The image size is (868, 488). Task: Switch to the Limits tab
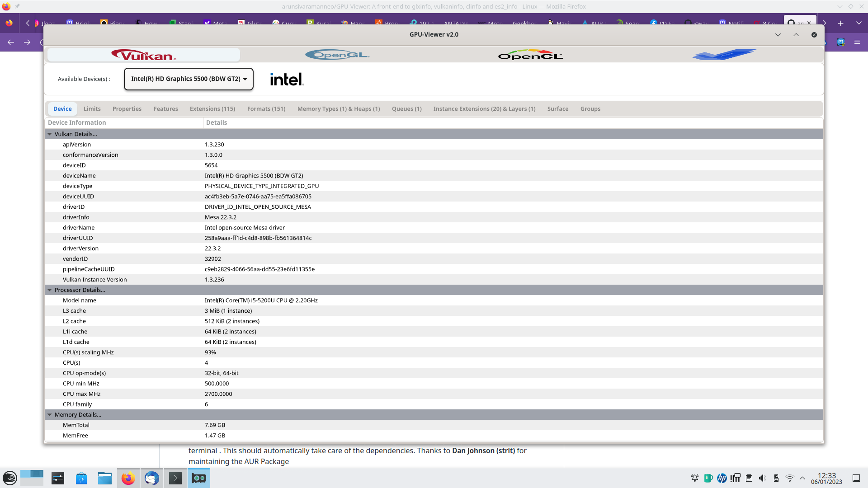tap(92, 109)
